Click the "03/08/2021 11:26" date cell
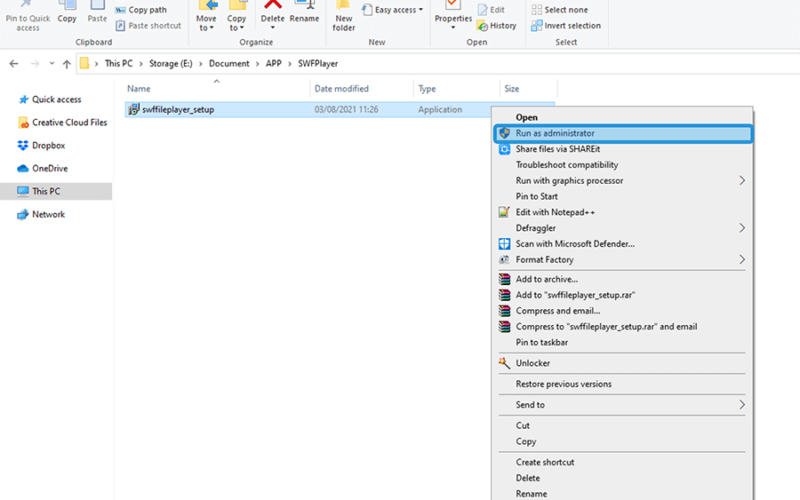The width and height of the screenshot is (800, 500). point(346,110)
